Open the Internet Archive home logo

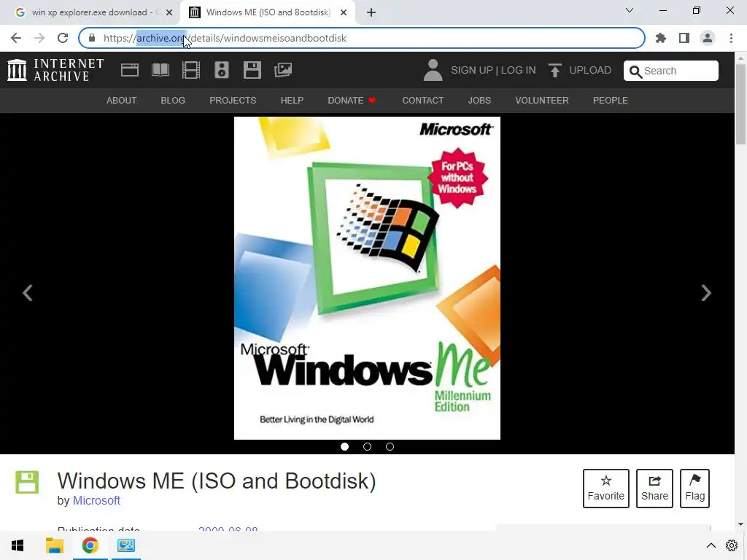tap(55, 70)
